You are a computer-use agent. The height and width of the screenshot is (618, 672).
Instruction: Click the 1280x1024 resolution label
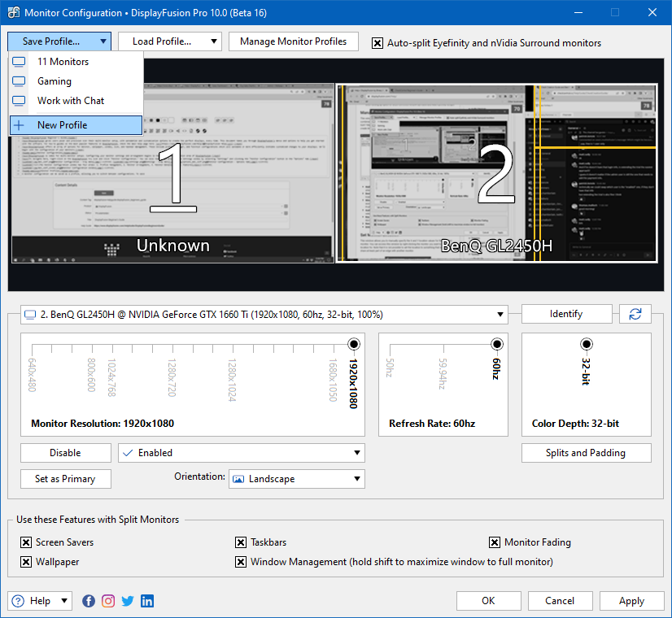232,380
